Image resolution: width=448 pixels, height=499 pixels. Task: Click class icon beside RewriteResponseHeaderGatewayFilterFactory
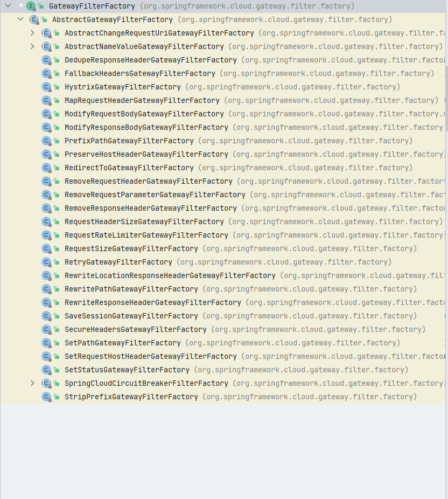[47, 302]
